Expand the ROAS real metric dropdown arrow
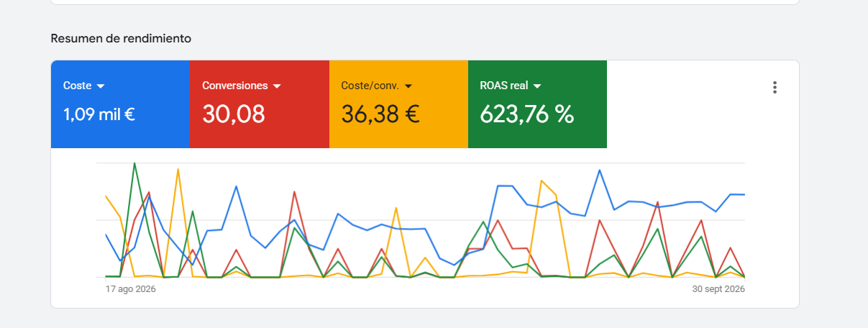This screenshot has height=328, width=868. (x=537, y=86)
